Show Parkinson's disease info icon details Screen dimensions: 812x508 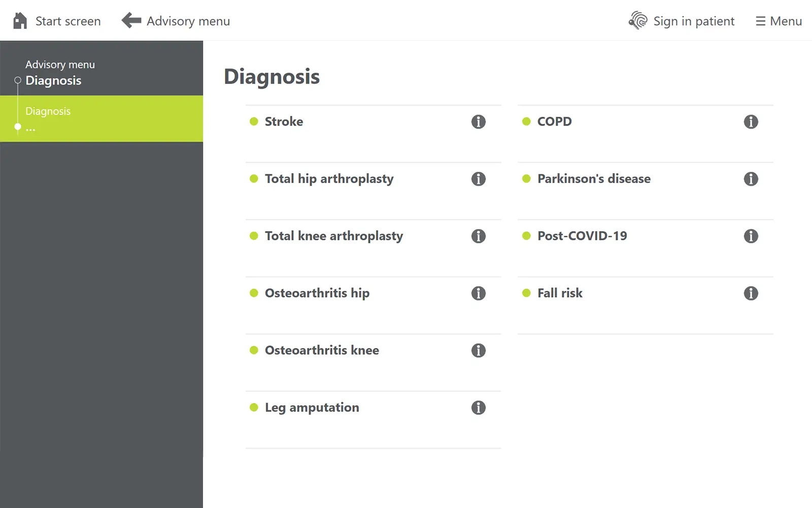click(751, 179)
